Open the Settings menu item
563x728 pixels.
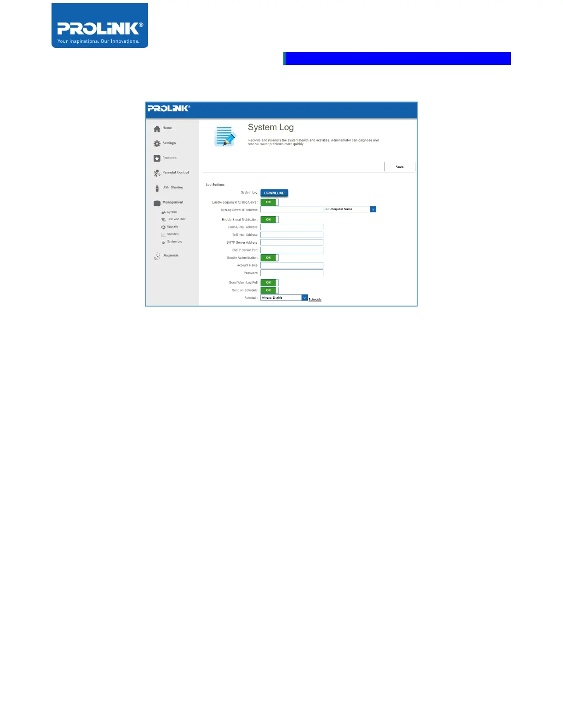coord(169,143)
